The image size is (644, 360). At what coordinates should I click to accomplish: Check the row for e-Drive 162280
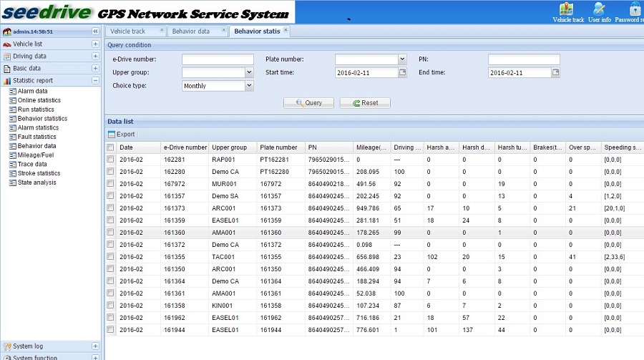[110, 171]
